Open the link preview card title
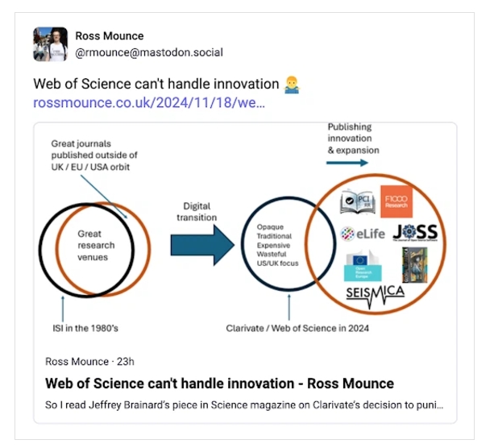 pyautogui.click(x=219, y=384)
